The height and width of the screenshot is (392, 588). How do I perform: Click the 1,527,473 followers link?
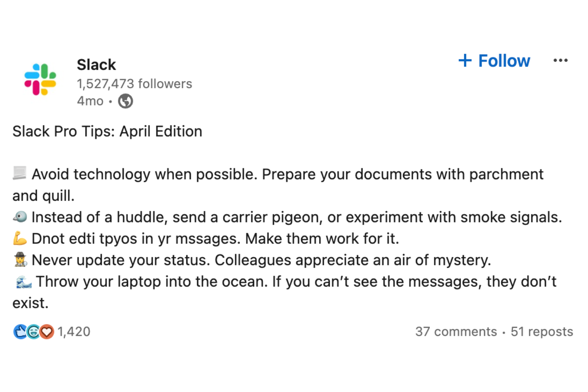tap(134, 83)
